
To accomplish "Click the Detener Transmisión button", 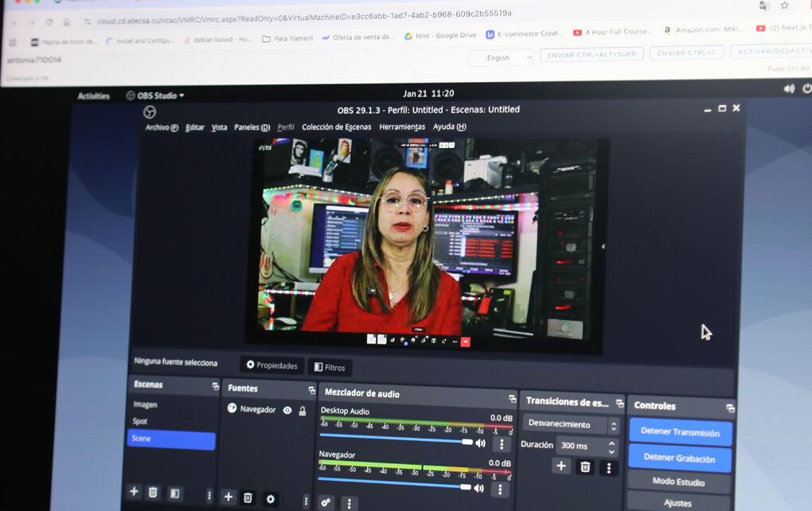I will 680,432.
